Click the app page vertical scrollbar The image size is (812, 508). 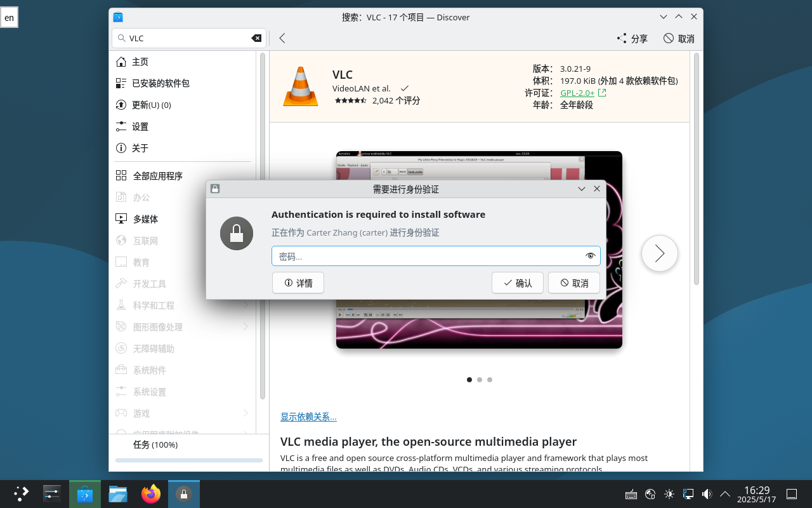[696, 169]
